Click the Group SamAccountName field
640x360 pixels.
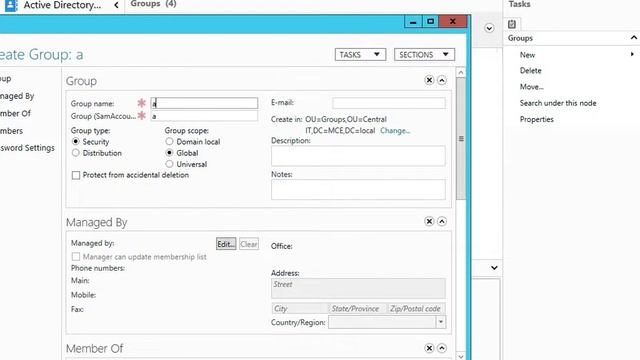coord(204,116)
